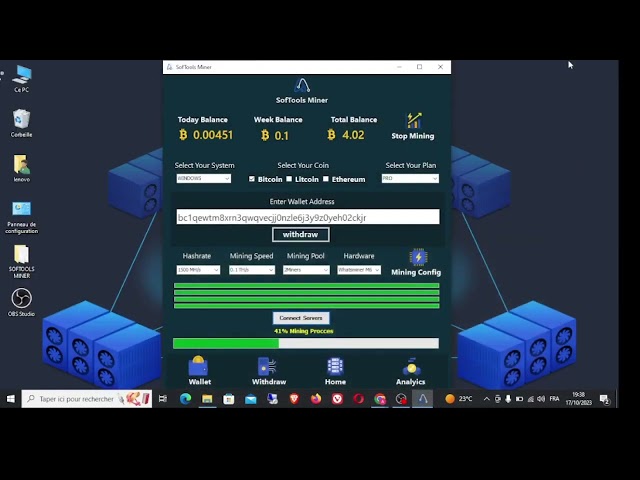
Task: Open the Analytics section icon
Action: (411, 366)
